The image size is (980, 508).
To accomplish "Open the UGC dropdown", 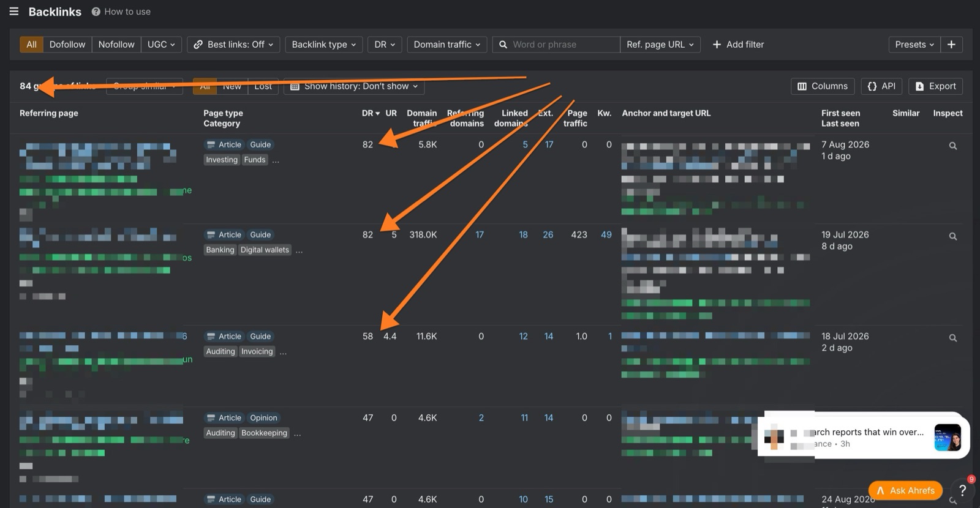I will (x=161, y=45).
